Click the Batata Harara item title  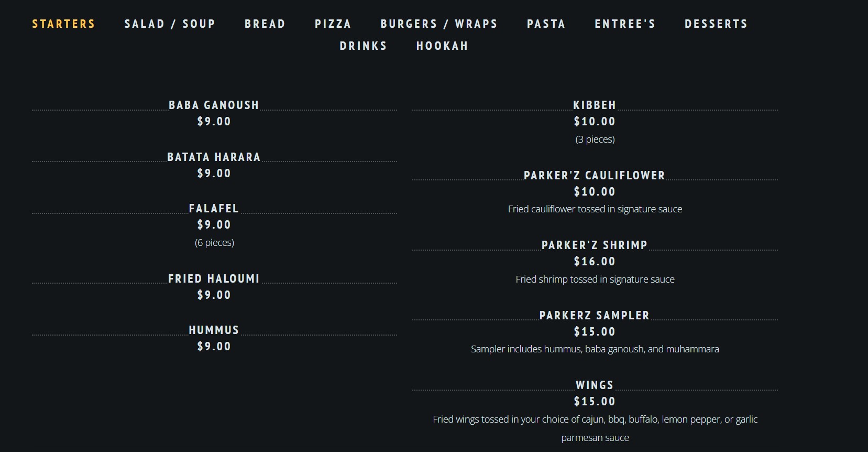(x=214, y=157)
